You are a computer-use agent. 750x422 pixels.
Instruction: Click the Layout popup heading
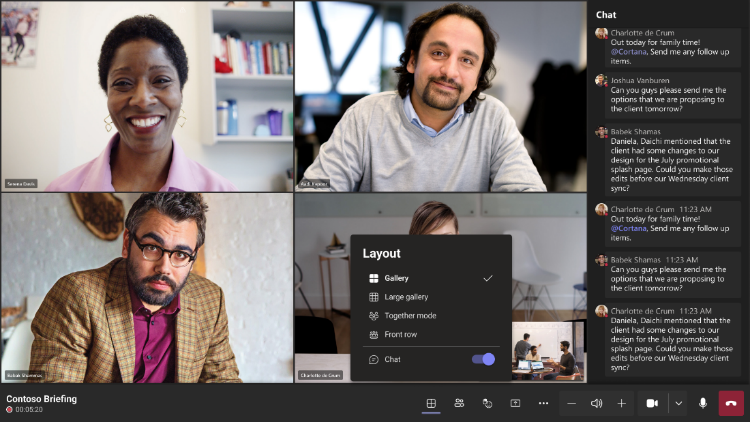click(x=381, y=253)
